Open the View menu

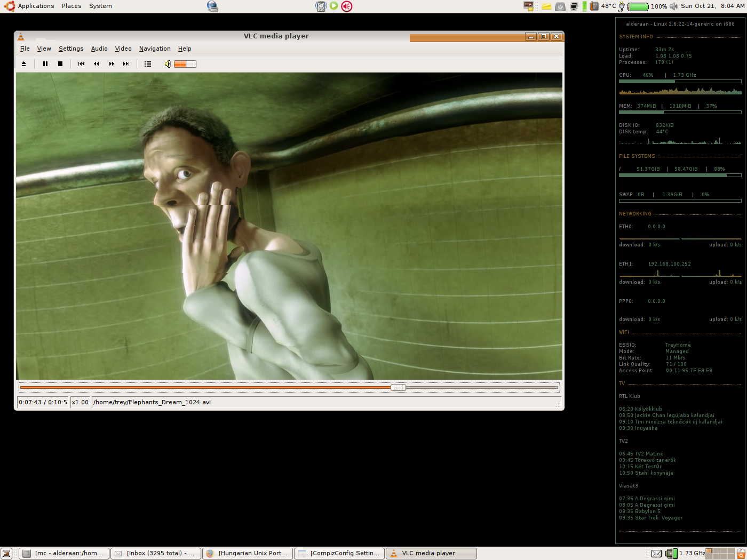(44, 49)
